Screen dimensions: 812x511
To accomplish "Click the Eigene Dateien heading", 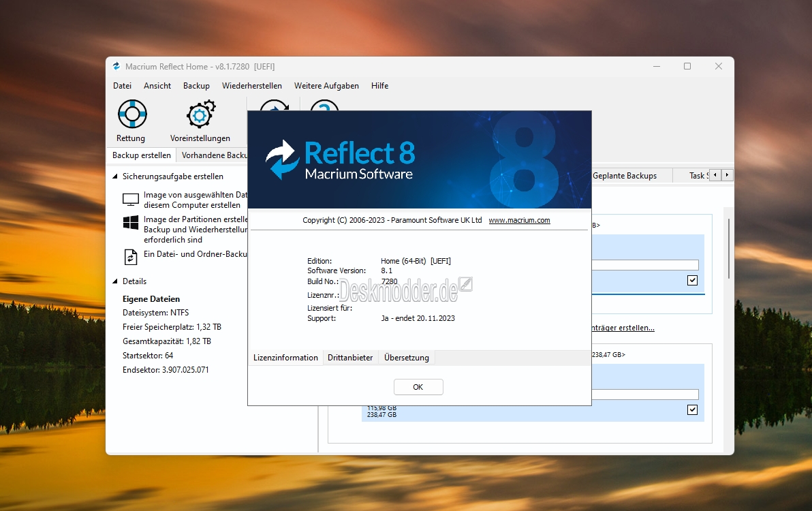I will [151, 298].
